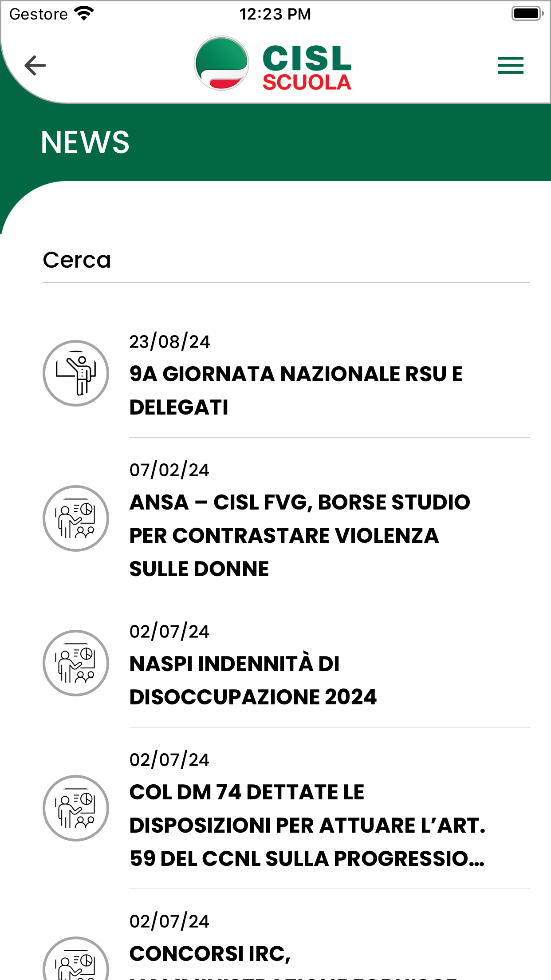Tap the training icon beside NASPI Indennità

click(x=76, y=663)
